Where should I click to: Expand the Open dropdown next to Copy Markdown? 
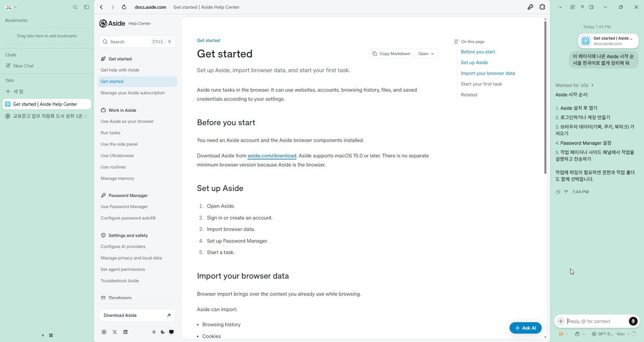click(426, 54)
